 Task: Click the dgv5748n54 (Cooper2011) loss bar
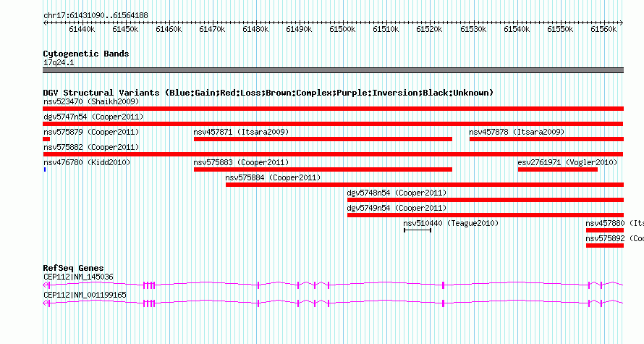[x=486, y=200]
